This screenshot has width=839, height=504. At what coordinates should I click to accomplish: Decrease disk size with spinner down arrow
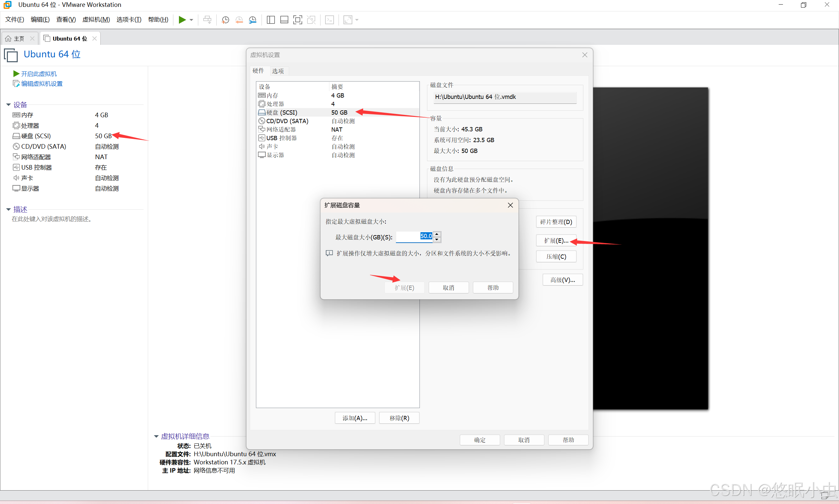point(437,239)
